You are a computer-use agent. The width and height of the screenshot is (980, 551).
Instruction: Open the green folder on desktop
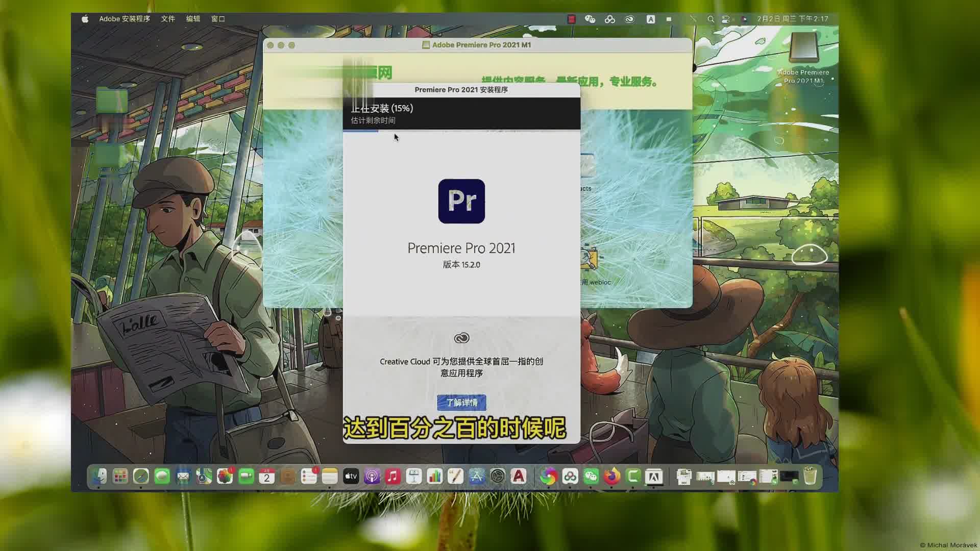click(112, 100)
